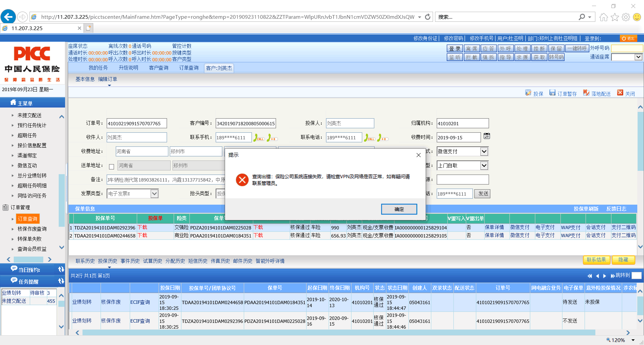Viewport: 644px width, 345px height.
Task: Click the green call icon beside 联系手机
Action: 259,138
